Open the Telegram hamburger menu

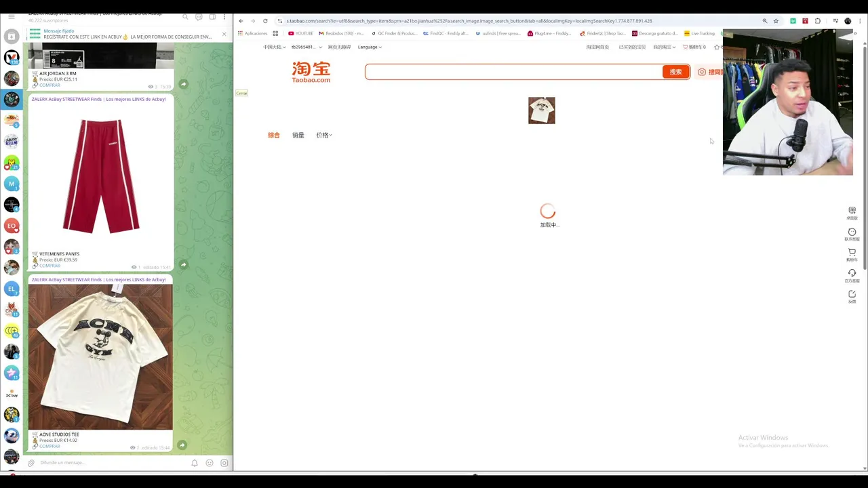tap(11, 17)
